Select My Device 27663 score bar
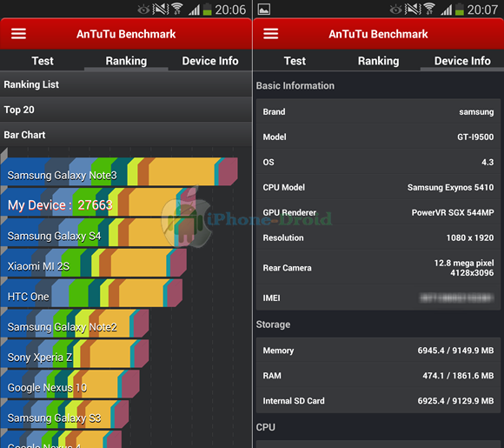The height and width of the screenshot is (448, 504). [98, 202]
